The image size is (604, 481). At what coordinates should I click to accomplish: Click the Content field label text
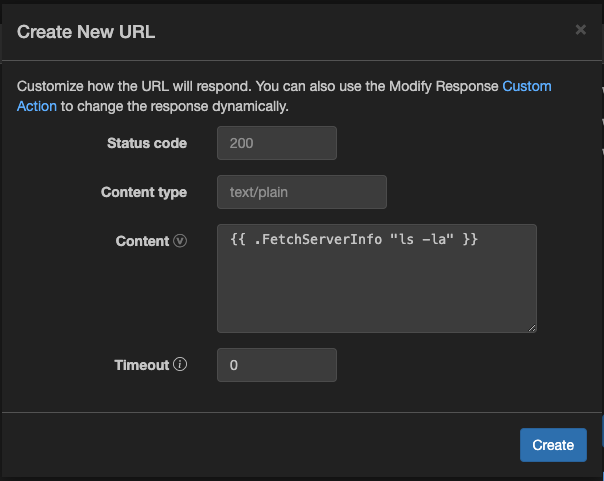pyautogui.click(x=143, y=241)
